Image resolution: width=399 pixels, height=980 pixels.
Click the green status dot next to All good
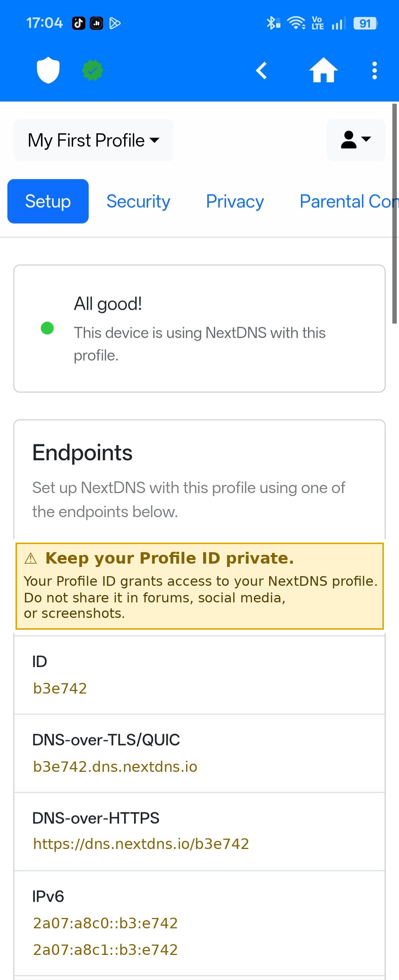click(x=47, y=328)
